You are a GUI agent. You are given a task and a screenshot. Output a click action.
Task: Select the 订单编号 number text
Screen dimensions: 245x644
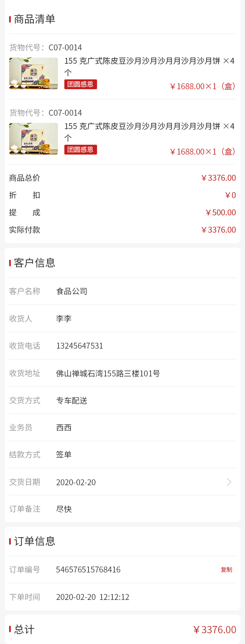point(88,570)
